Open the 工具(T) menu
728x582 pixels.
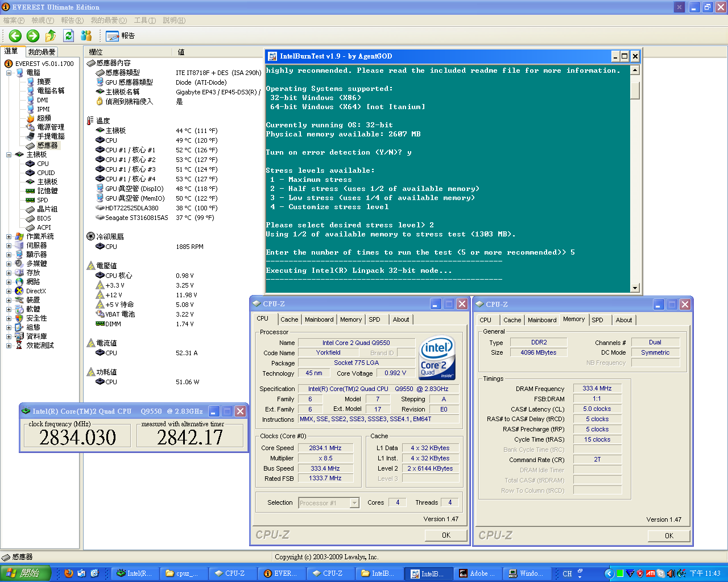tap(145, 20)
